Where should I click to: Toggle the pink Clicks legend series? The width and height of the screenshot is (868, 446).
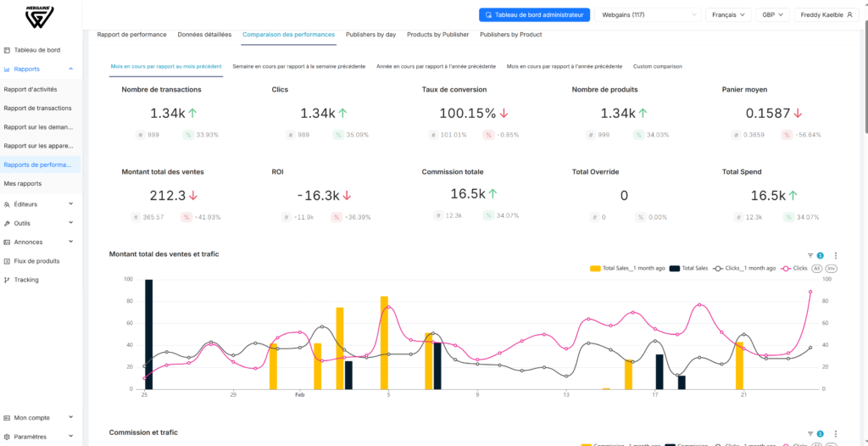[x=793, y=268]
